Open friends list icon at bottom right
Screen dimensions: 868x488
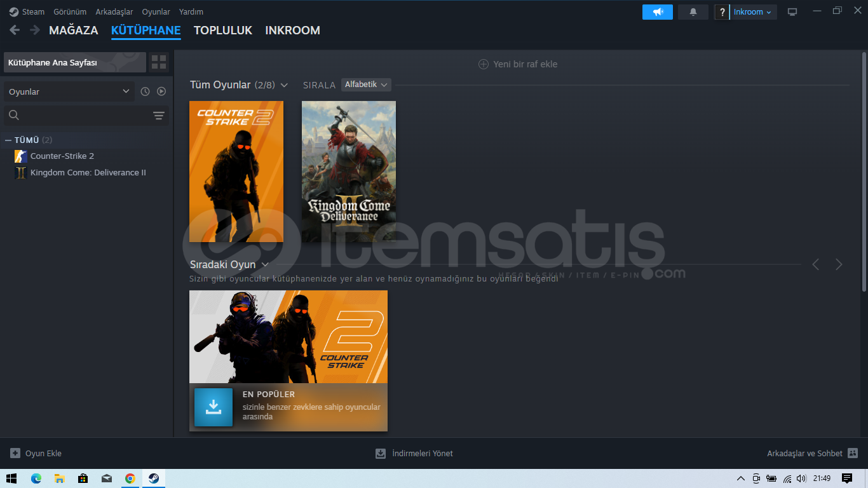click(853, 453)
